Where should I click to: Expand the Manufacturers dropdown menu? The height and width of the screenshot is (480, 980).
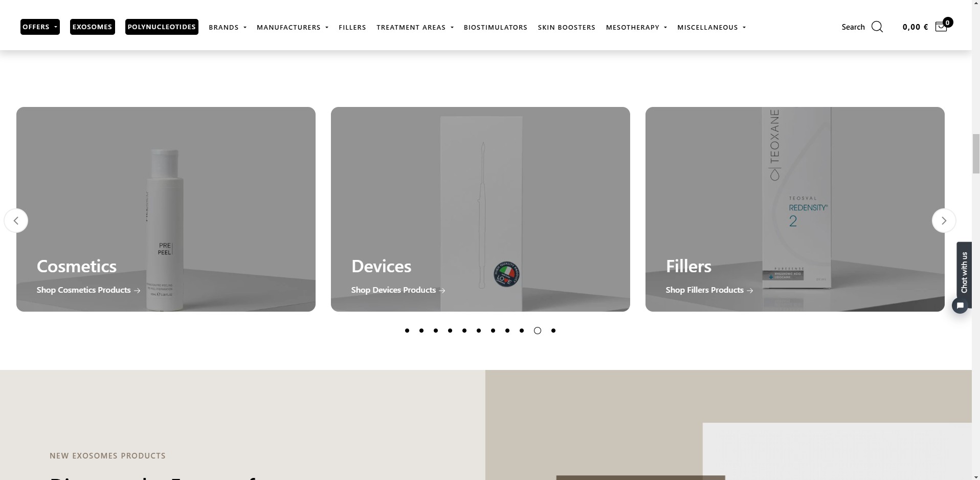click(292, 28)
